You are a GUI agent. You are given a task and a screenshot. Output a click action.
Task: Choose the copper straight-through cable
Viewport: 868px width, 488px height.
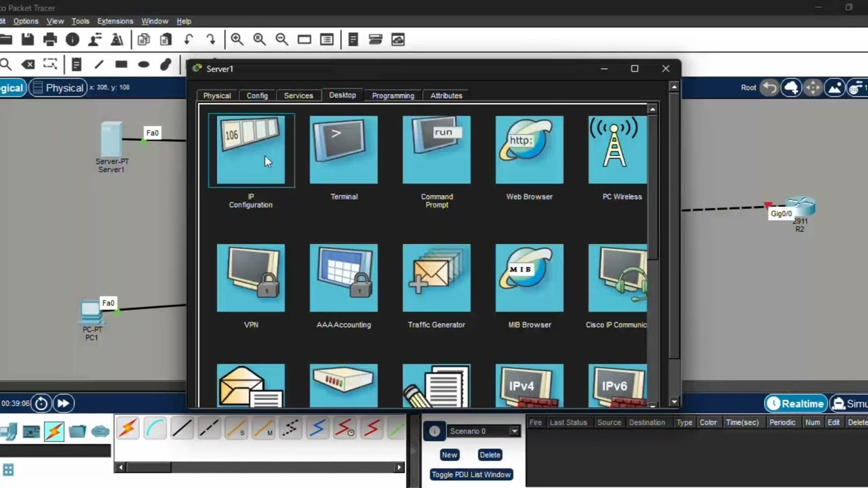(x=182, y=428)
